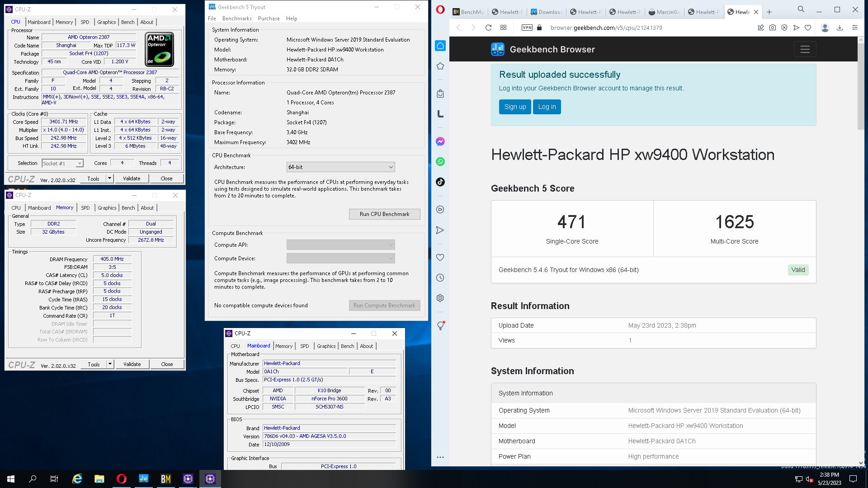Image resolution: width=868 pixels, height=488 pixels.
Task: Open Task View on taskbar
Action: (x=54, y=479)
